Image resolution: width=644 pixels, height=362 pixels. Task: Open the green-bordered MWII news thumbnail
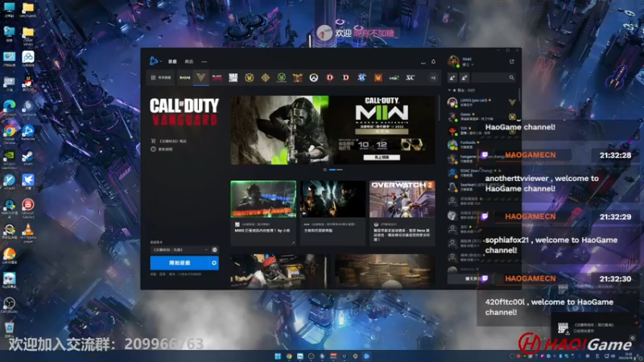pos(263,199)
